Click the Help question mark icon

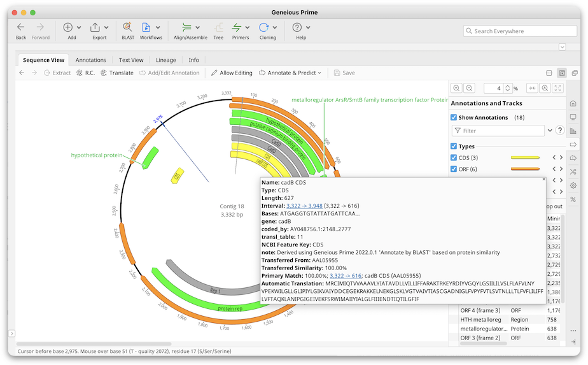coord(297,27)
